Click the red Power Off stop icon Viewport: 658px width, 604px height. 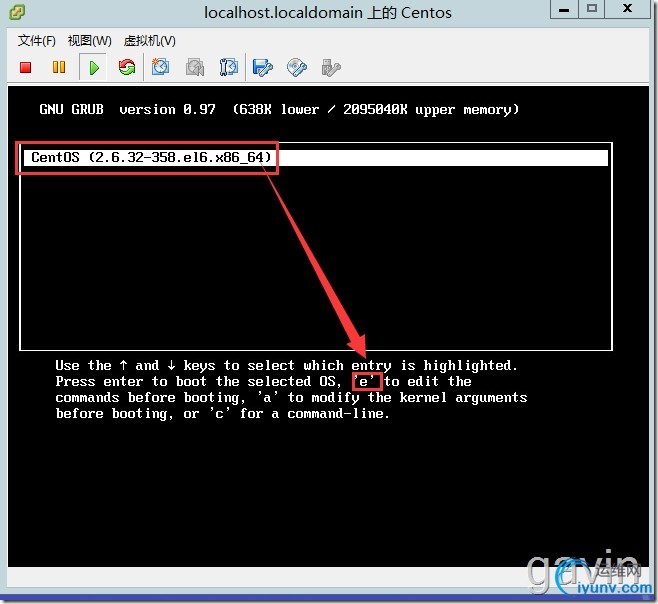click(x=26, y=67)
